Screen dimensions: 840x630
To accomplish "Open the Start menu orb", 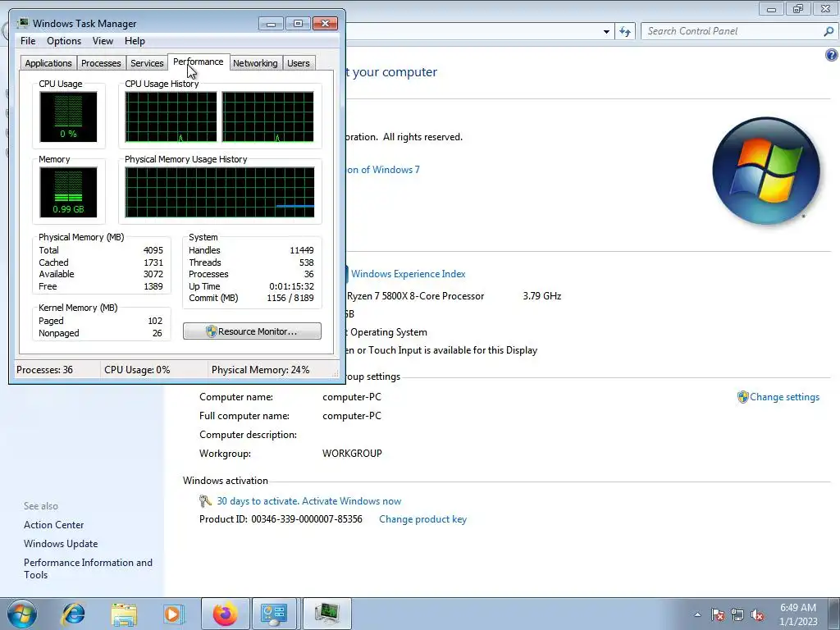I will (x=22, y=614).
